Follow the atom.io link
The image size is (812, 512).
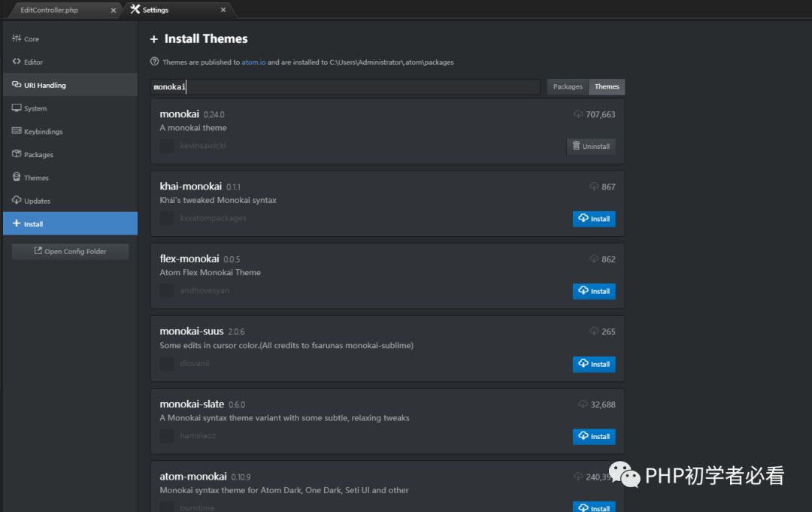(253, 62)
